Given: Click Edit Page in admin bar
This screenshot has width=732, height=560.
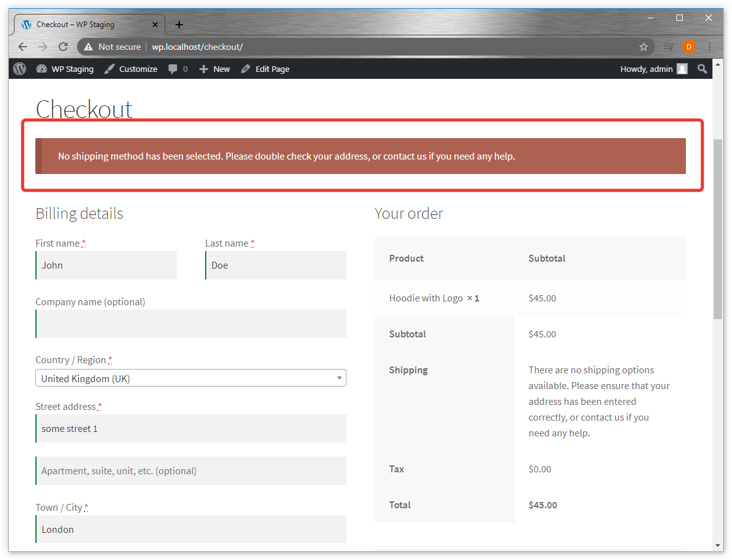Looking at the screenshot, I should coord(265,69).
